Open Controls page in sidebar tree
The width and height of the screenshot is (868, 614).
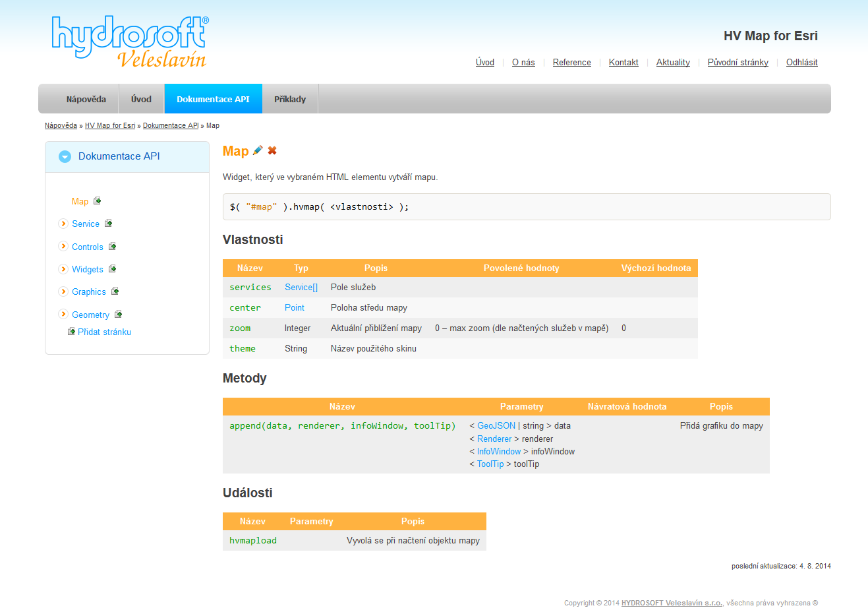pos(88,247)
